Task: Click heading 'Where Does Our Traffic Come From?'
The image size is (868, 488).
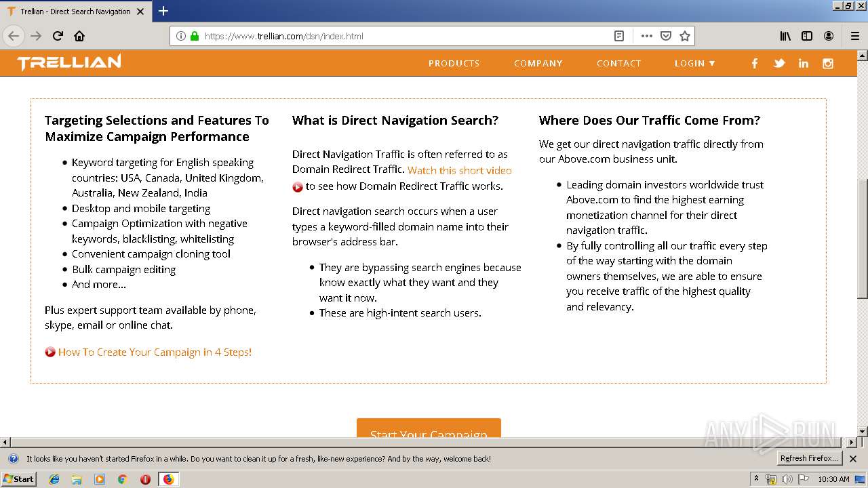Action: point(650,120)
